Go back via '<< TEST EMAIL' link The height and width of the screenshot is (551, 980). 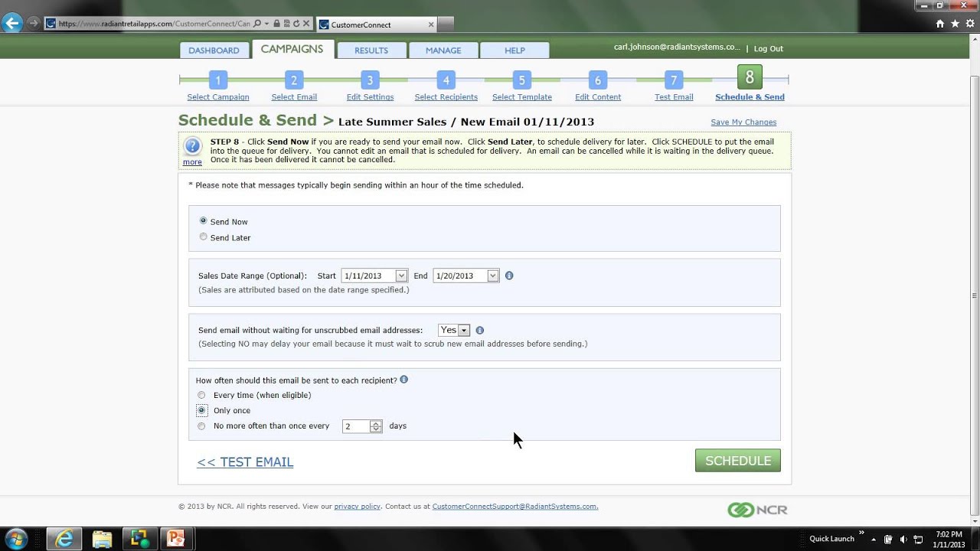click(x=245, y=461)
